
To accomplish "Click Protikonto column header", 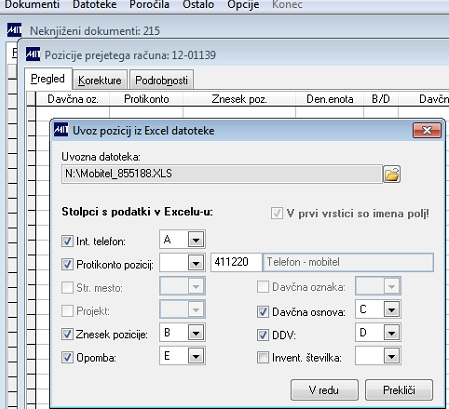I will [x=146, y=99].
